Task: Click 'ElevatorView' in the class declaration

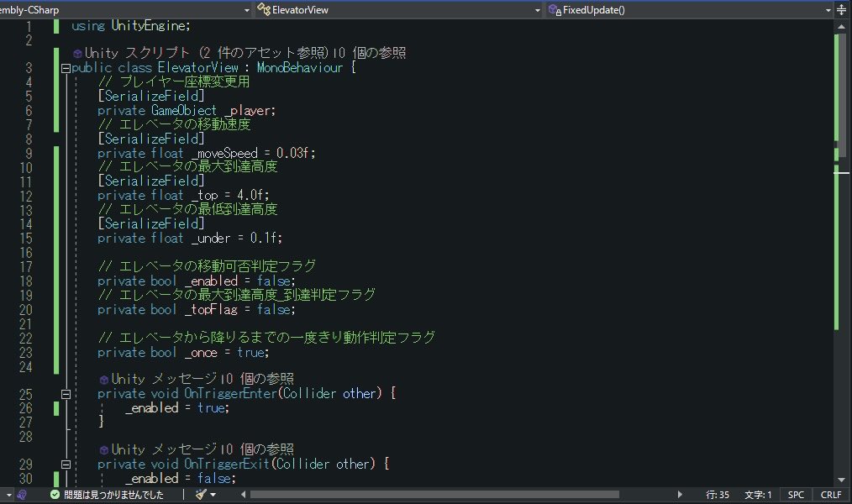Action: pyautogui.click(x=197, y=68)
